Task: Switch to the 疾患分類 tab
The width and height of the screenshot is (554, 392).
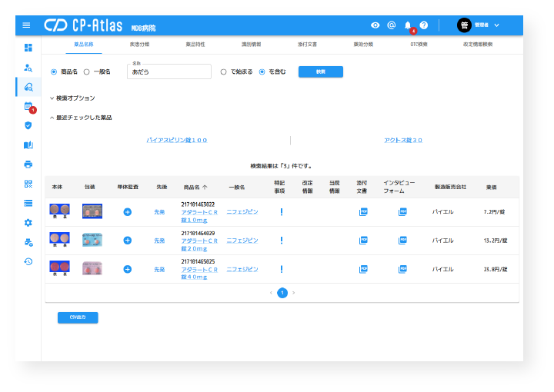Action: coord(139,45)
